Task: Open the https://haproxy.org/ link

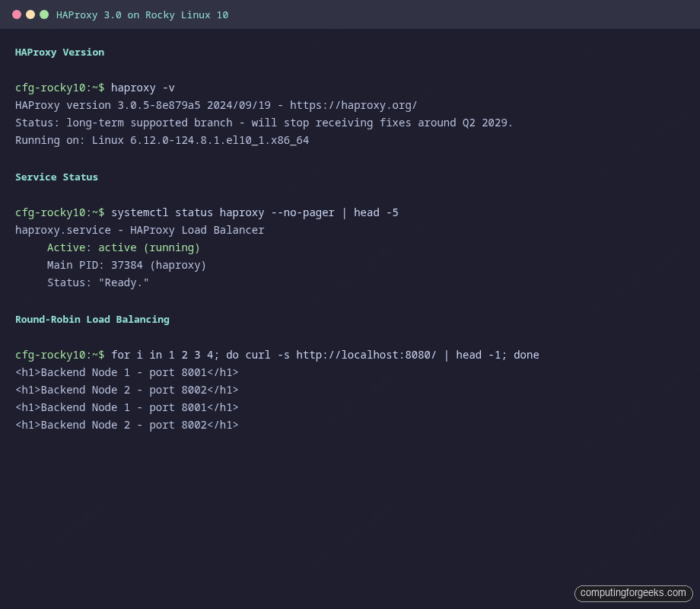Action: click(355, 105)
